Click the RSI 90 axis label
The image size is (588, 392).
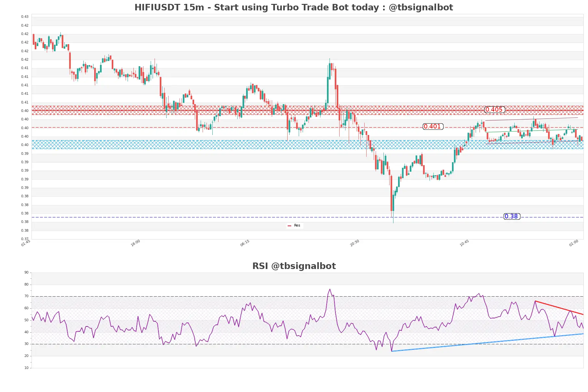point(26,273)
